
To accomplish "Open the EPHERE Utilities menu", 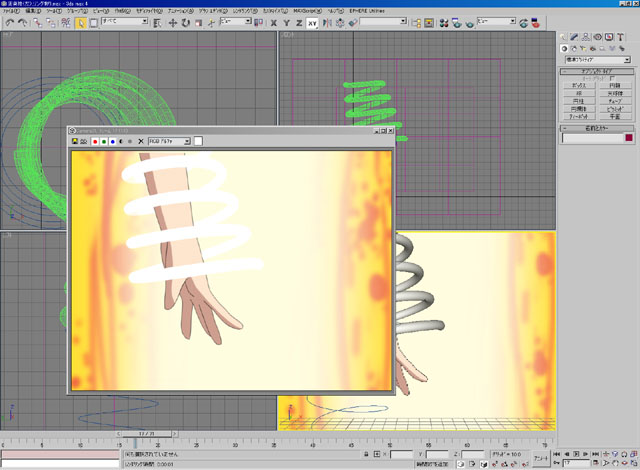I will (367, 11).
